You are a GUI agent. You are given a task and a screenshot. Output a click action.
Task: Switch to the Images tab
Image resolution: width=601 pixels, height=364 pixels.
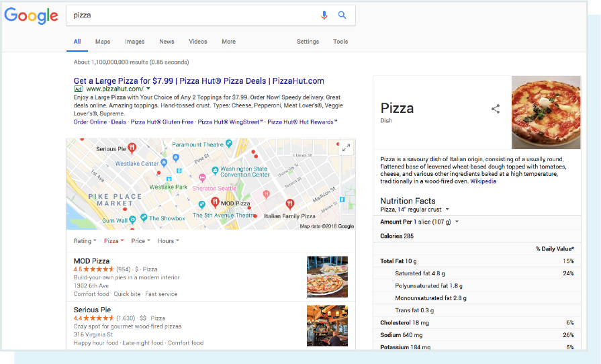(134, 42)
